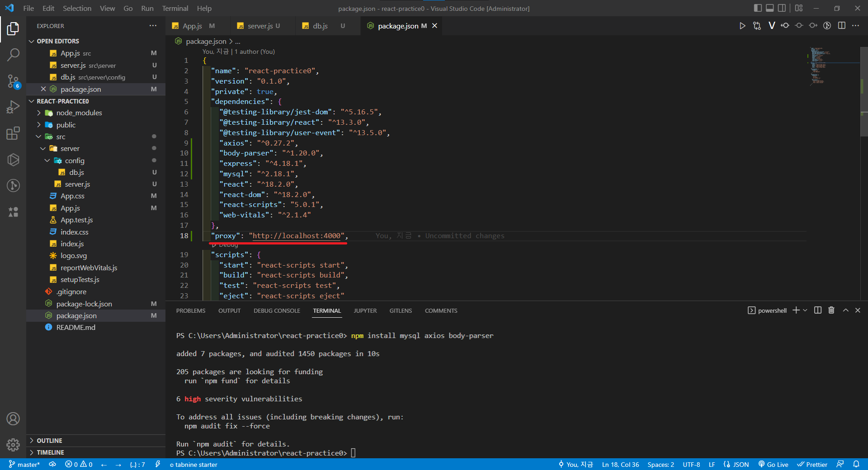Open the Search view in activity bar

click(13, 55)
